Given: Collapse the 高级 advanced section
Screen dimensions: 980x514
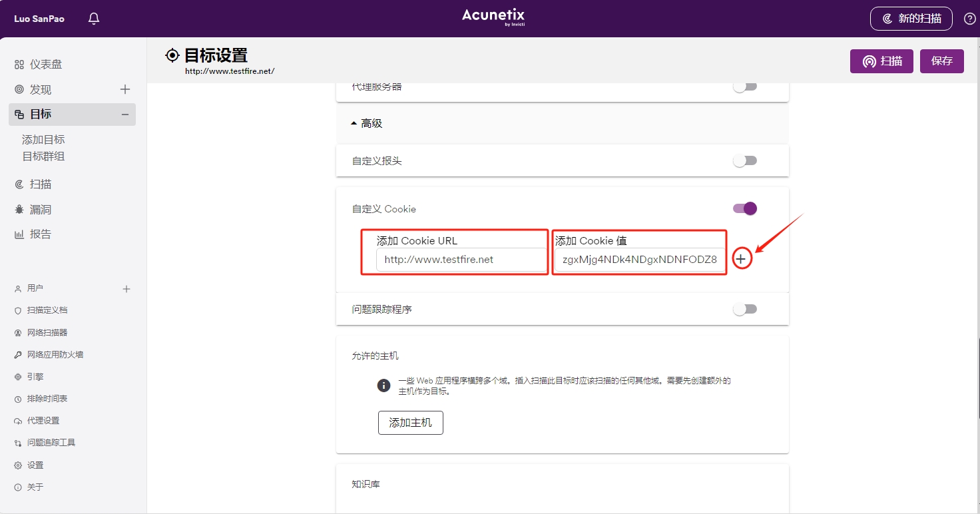Looking at the screenshot, I should click(x=367, y=124).
